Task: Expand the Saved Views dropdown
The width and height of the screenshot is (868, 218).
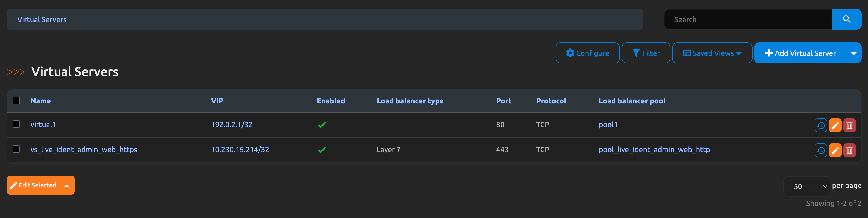Action: point(712,53)
